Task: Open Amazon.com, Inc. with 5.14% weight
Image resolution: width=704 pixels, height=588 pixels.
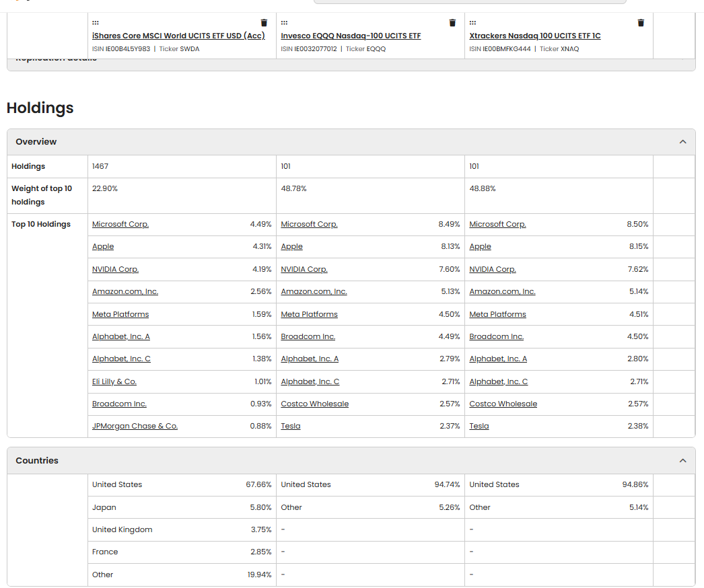Action: 502,292
